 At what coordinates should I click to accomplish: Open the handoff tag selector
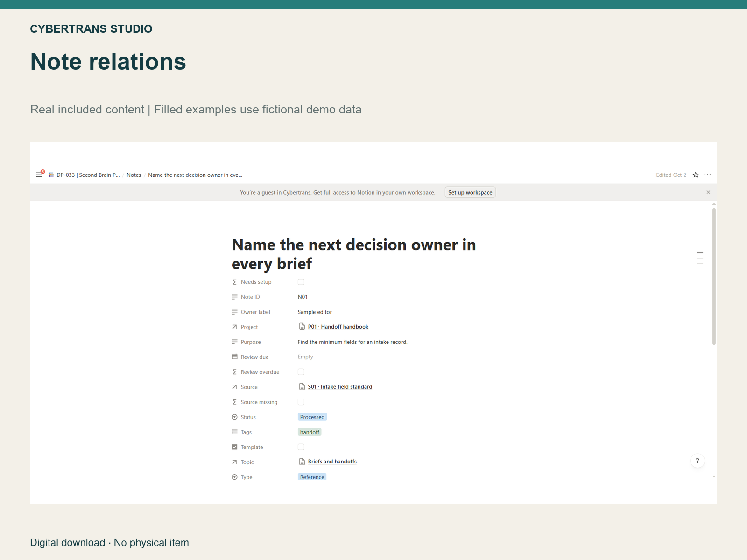[x=310, y=432]
